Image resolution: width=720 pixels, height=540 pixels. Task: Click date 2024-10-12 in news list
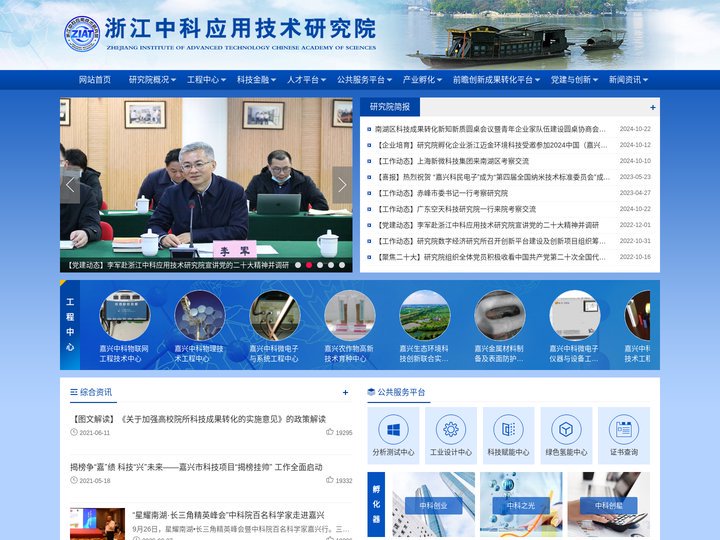pos(635,145)
